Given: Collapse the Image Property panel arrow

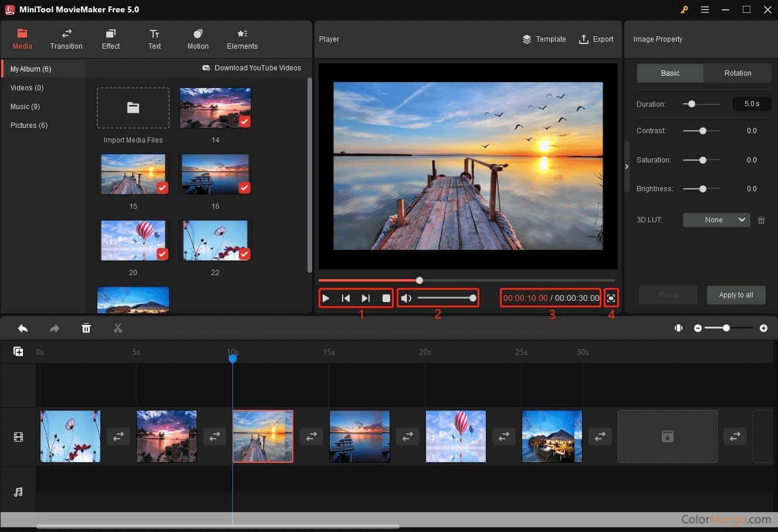Looking at the screenshot, I should point(627,167).
